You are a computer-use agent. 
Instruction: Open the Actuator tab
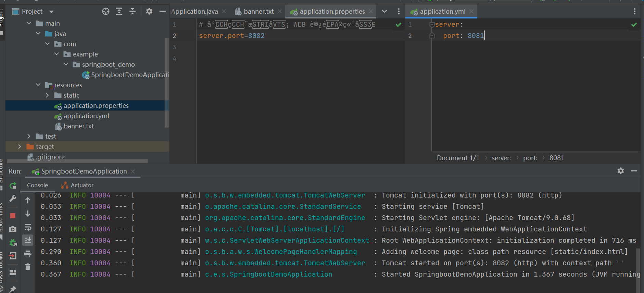pyautogui.click(x=82, y=185)
